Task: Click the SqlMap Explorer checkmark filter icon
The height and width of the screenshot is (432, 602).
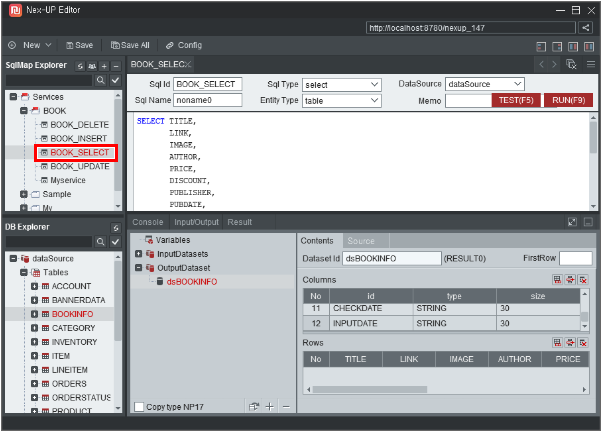Action: pyautogui.click(x=115, y=80)
